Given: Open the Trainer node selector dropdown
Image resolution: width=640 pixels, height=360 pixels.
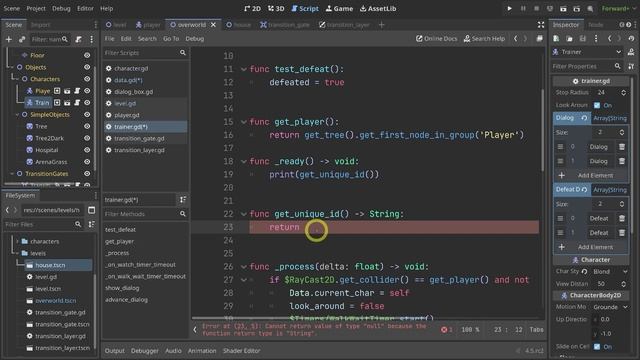Looking at the screenshot, I should pos(587,52).
